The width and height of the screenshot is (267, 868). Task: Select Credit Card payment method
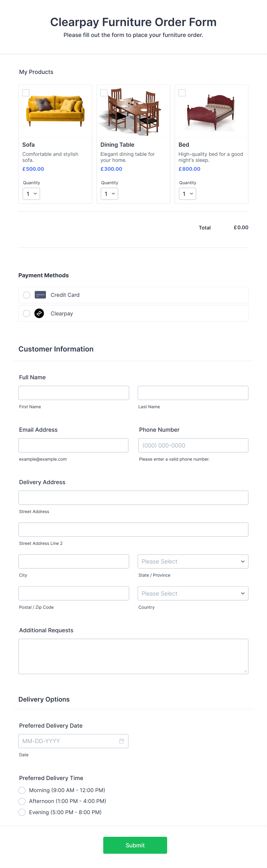coord(26,294)
